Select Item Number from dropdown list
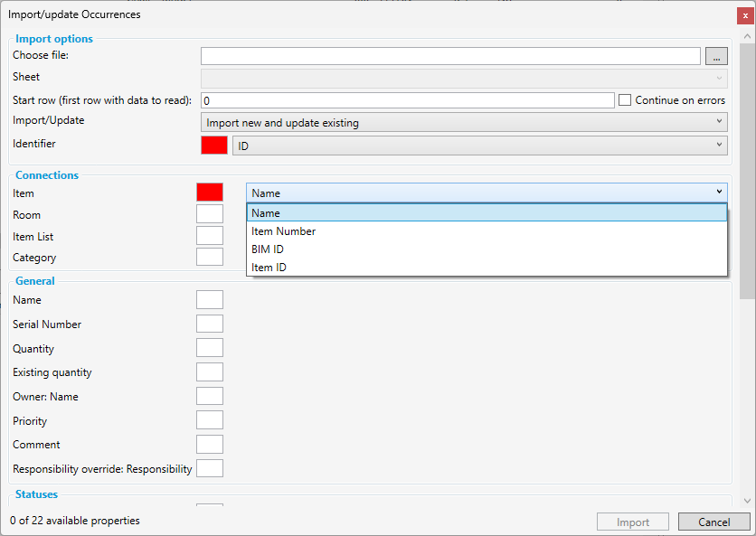Viewport: 756px width, 536px height. click(x=284, y=231)
